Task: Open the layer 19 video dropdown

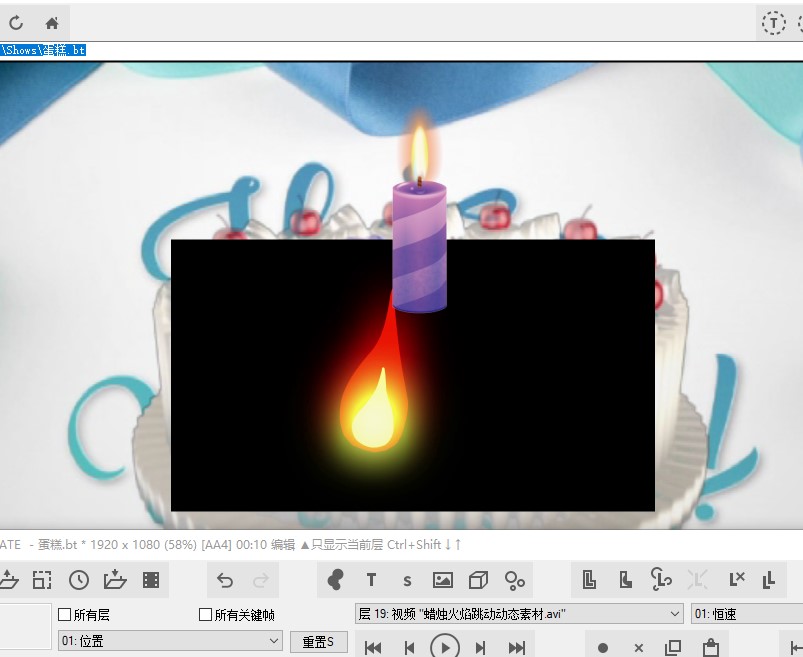Action: [x=519, y=614]
